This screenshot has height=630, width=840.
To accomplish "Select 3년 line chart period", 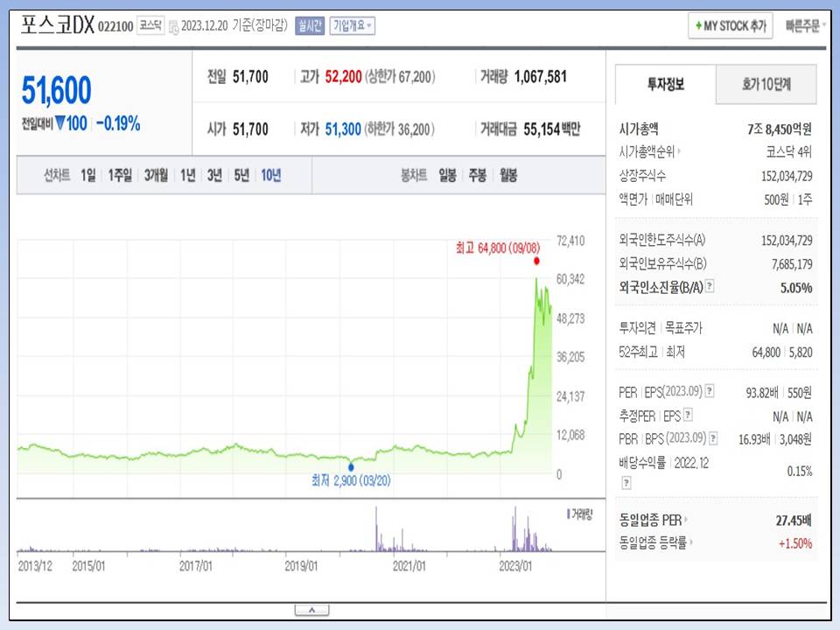I will pyautogui.click(x=214, y=175).
